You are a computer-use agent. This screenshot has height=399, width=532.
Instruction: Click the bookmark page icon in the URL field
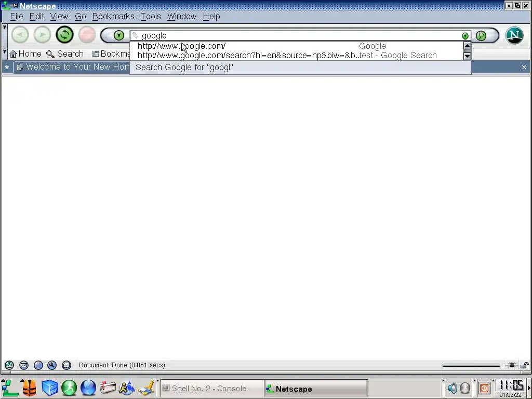coord(136,36)
